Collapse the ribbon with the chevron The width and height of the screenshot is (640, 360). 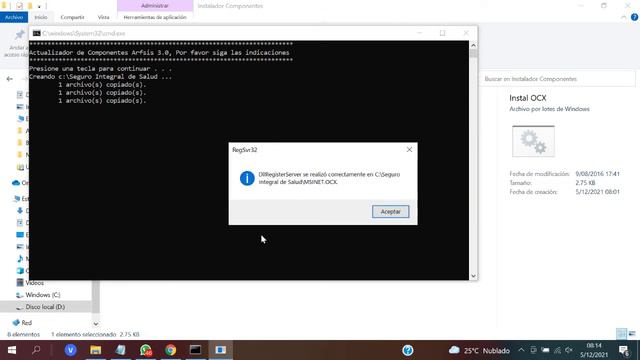coord(623,17)
